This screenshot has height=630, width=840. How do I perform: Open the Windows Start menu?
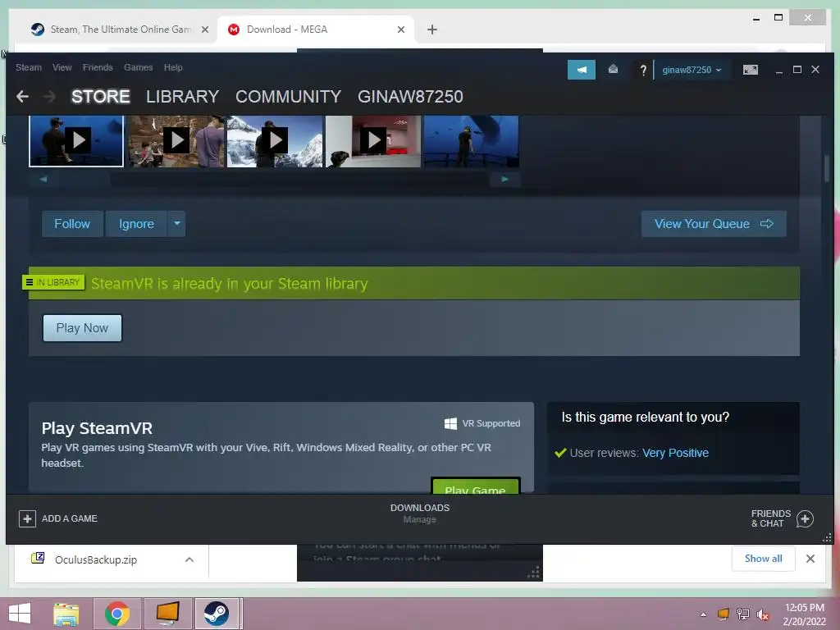(20, 614)
